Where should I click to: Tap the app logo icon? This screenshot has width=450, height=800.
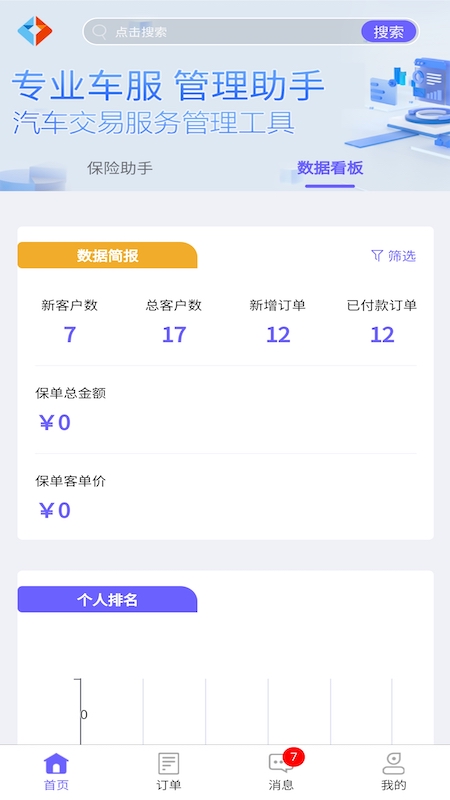coord(35,31)
